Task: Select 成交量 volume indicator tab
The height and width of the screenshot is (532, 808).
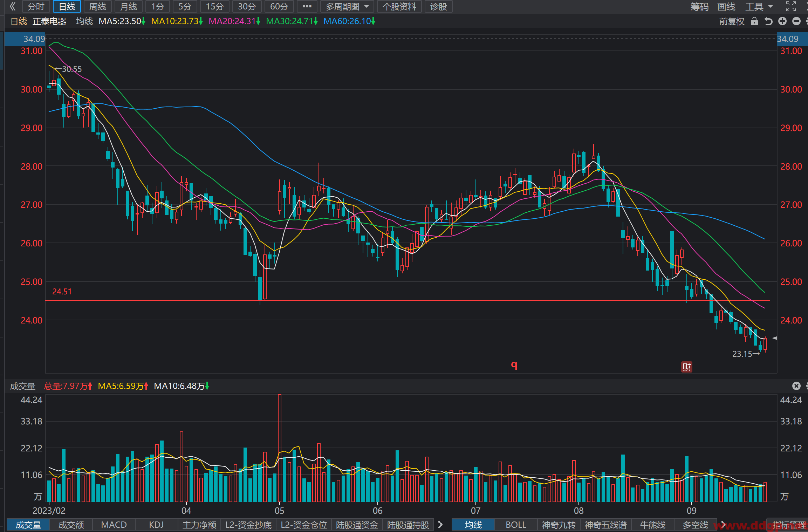Action: 28,525
